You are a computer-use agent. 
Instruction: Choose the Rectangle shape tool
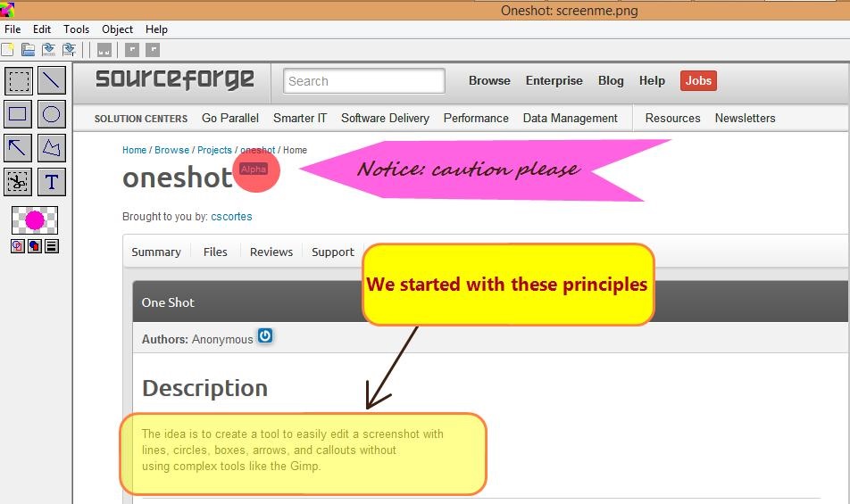coord(19,114)
